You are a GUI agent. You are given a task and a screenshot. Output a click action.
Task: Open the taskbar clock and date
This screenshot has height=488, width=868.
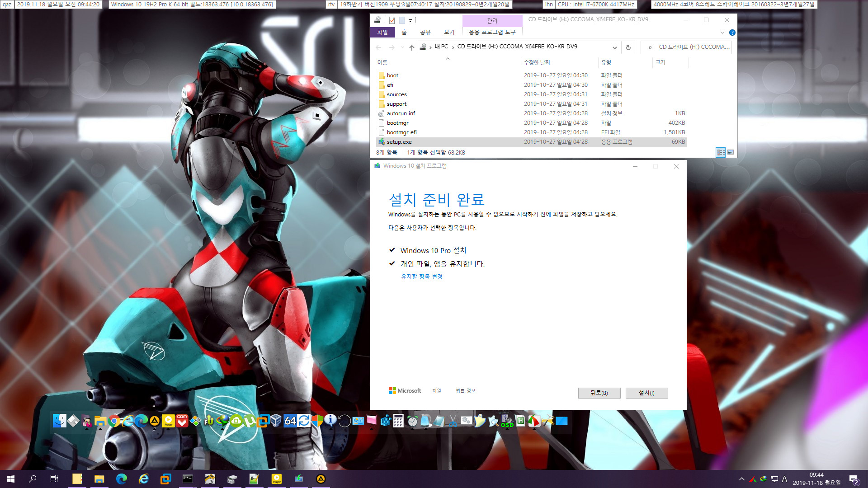816,479
